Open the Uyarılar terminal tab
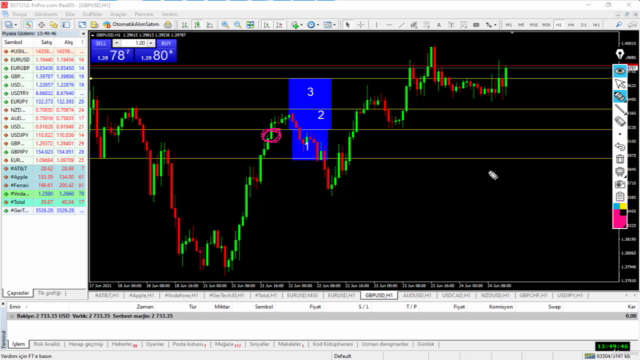Viewport: 640px width, 360px height. coord(155,344)
